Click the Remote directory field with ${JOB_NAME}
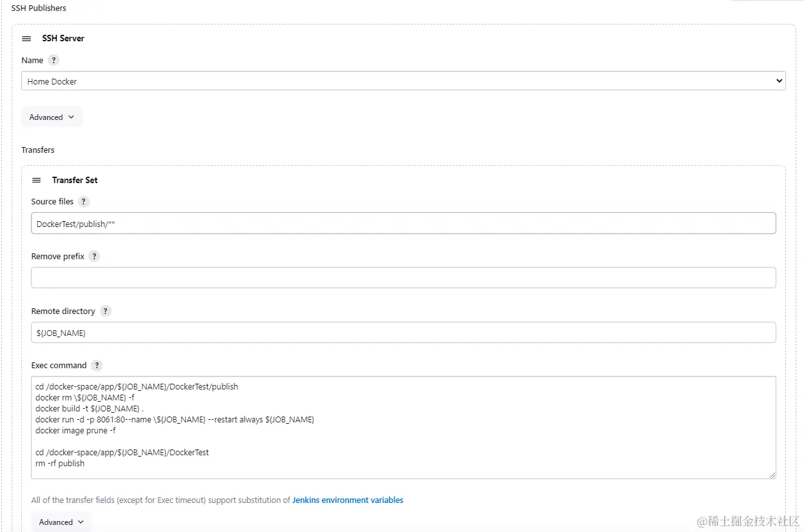Viewport: 804px width, 532px height. coord(404,332)
